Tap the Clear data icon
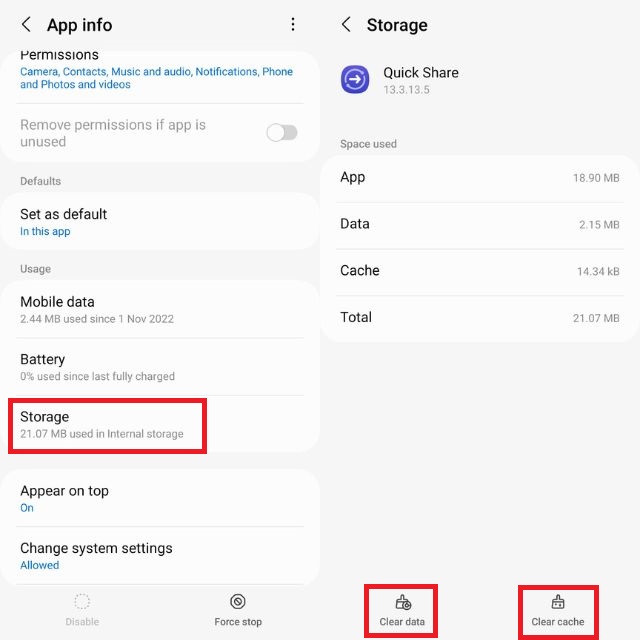 tap(403, 602)
